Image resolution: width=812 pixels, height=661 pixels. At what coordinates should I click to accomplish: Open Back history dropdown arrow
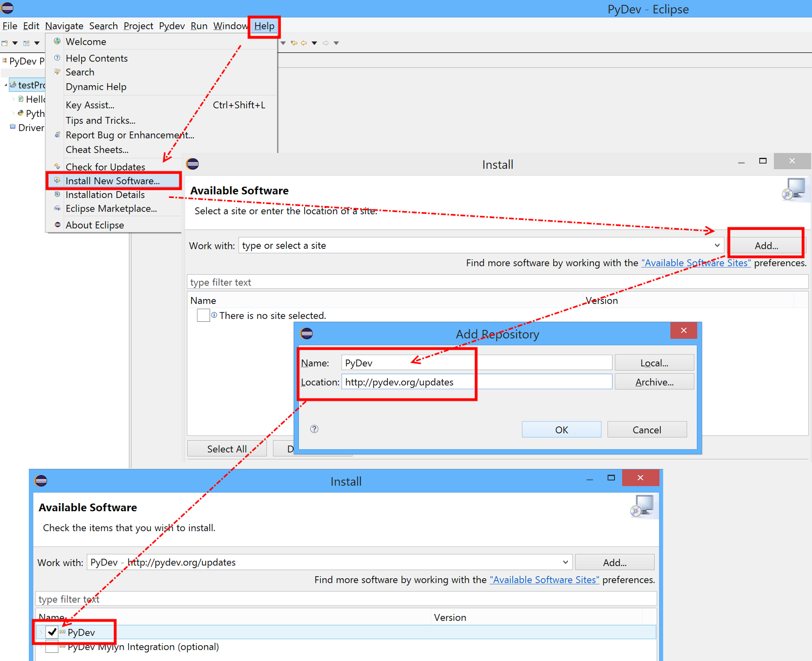click(315, 43)
